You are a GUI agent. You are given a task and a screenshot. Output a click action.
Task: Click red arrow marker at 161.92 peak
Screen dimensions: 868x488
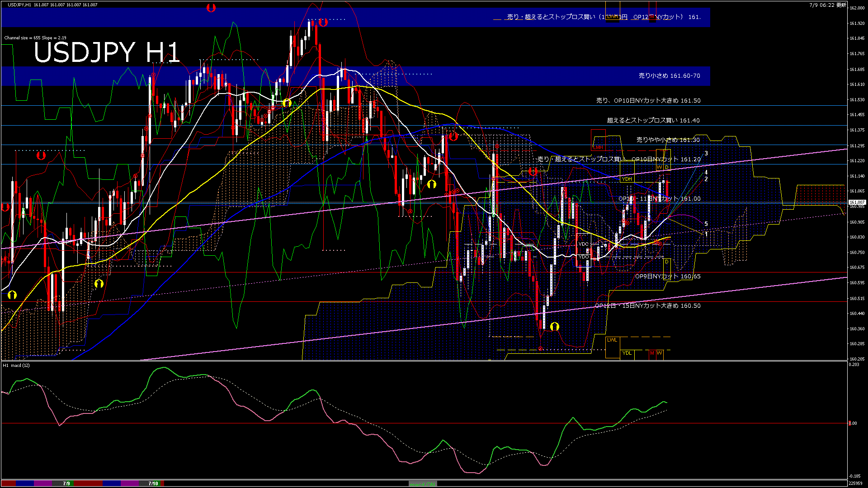[323, 22]
